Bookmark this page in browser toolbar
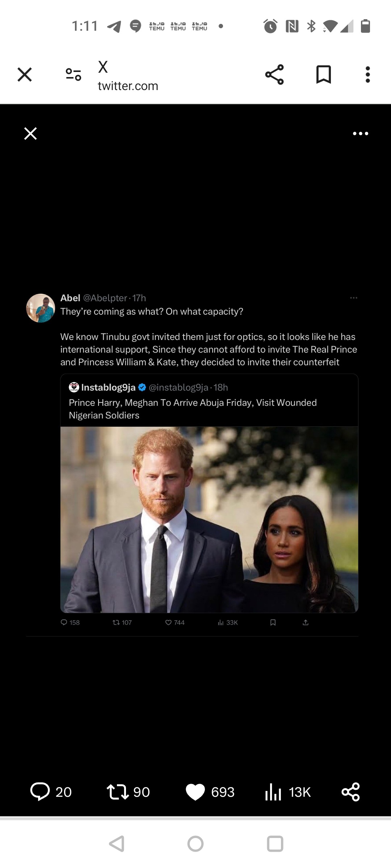391x868 pixels. click(x=323, y=75)
